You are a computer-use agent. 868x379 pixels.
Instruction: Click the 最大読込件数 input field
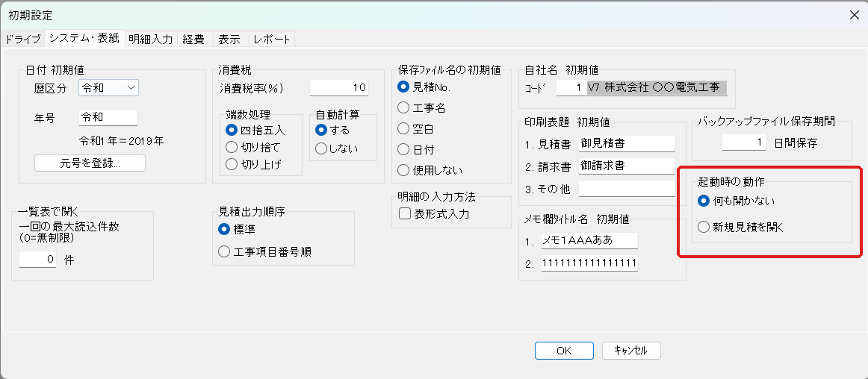pos(37,259)
